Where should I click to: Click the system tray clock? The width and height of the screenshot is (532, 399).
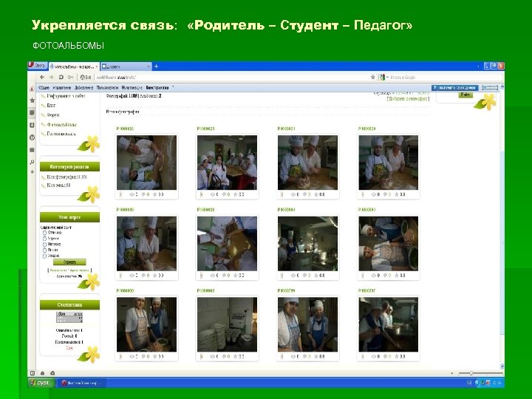(x=497, y=383)
